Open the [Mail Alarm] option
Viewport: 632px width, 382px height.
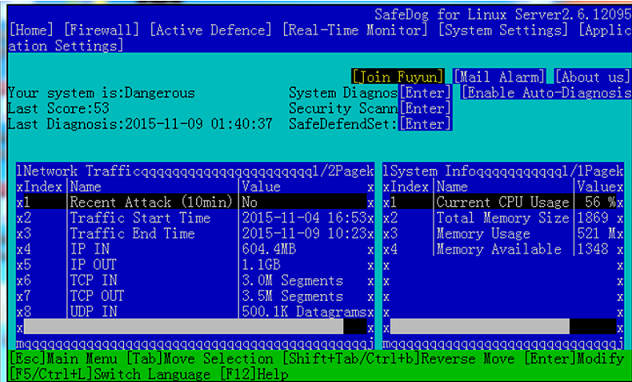pos(499,77)
